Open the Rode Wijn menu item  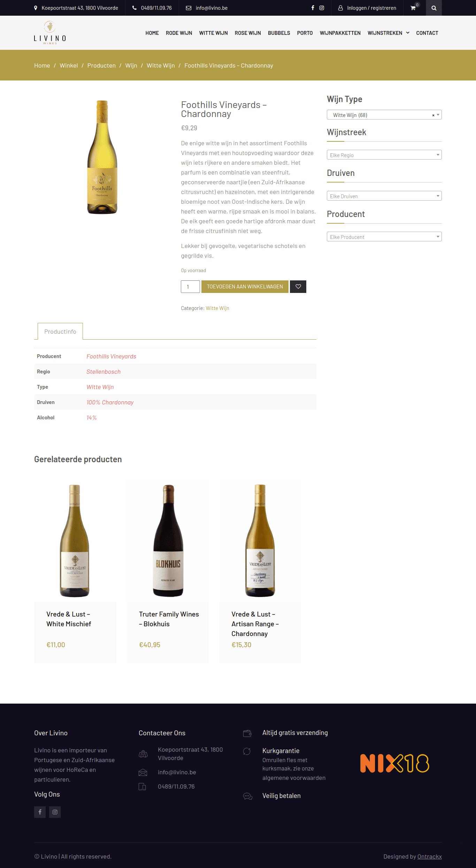pyautogui.click(x=179, y=33)
